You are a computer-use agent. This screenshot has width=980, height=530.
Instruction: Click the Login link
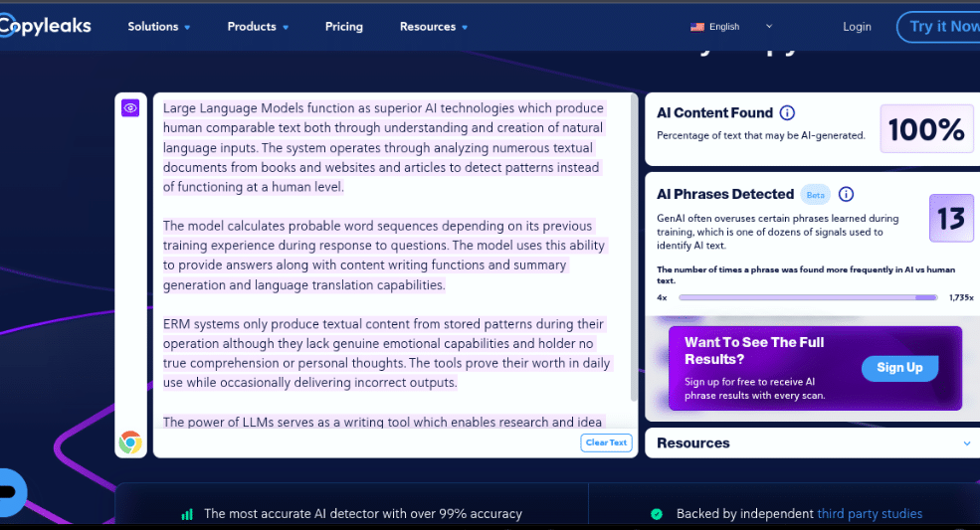857,27
